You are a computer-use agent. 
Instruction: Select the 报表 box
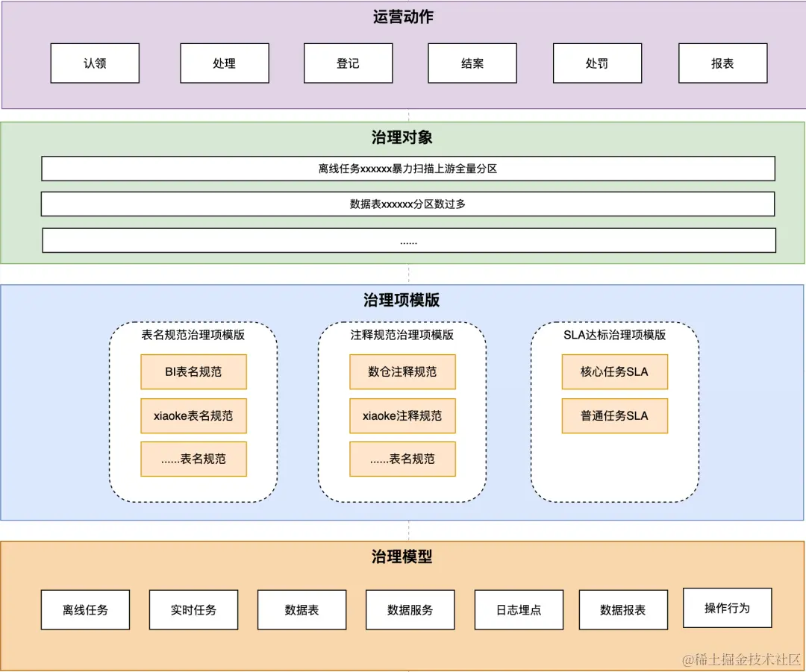point(722,63)
